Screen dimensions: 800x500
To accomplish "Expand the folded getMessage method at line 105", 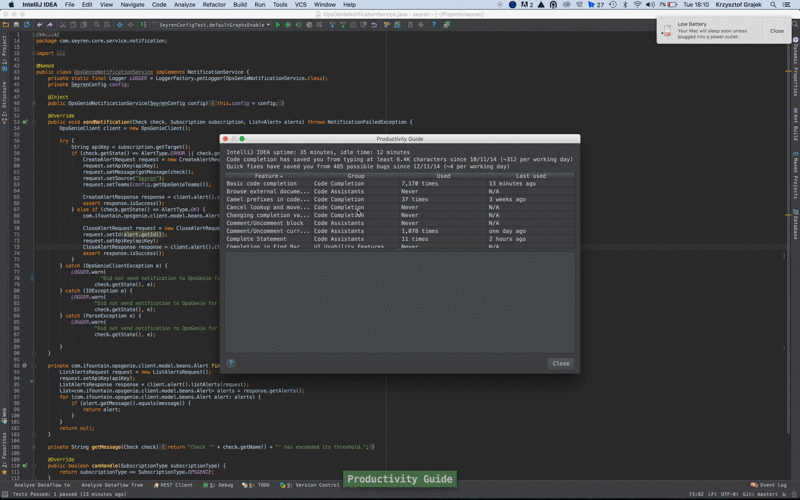I will [34, 447].
